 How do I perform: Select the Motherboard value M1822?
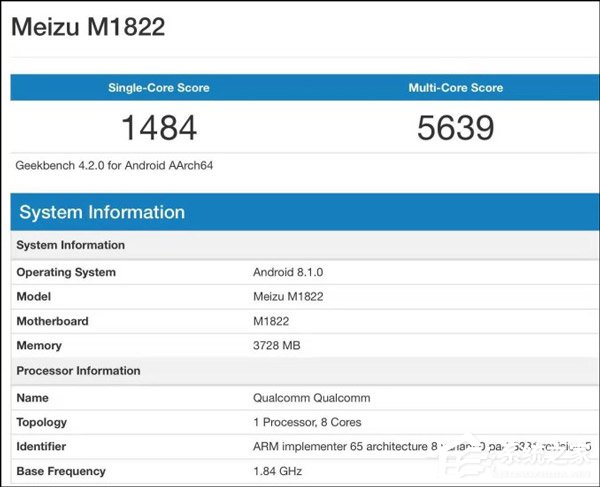coord(271,321)
